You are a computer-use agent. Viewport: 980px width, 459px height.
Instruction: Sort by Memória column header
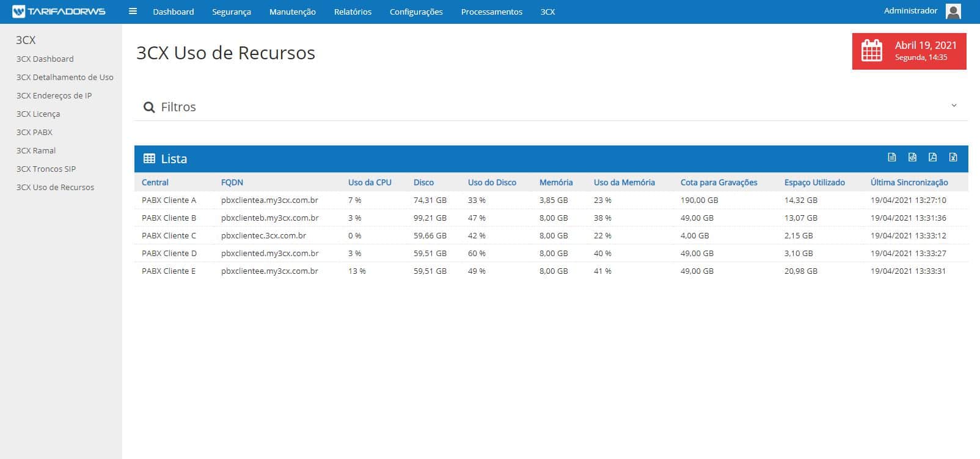click(x=556, y=182)
